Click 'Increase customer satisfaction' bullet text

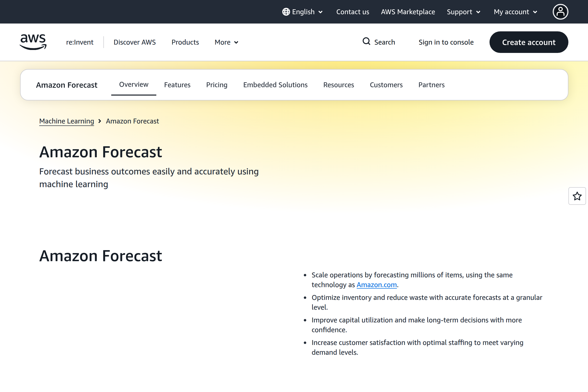click(x=417, y=347)
